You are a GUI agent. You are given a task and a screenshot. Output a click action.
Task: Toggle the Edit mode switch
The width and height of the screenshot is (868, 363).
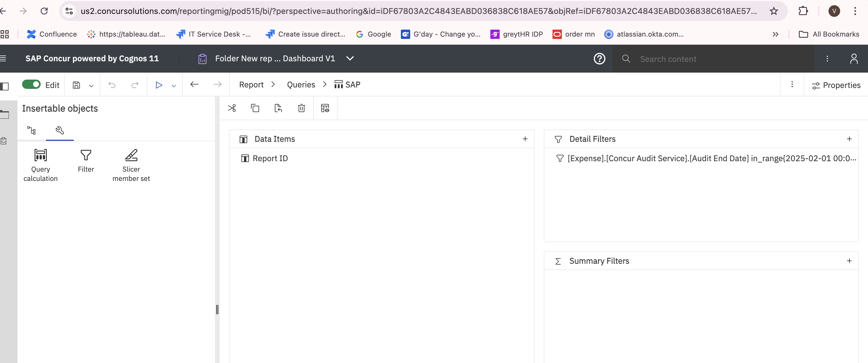(31, 85)
